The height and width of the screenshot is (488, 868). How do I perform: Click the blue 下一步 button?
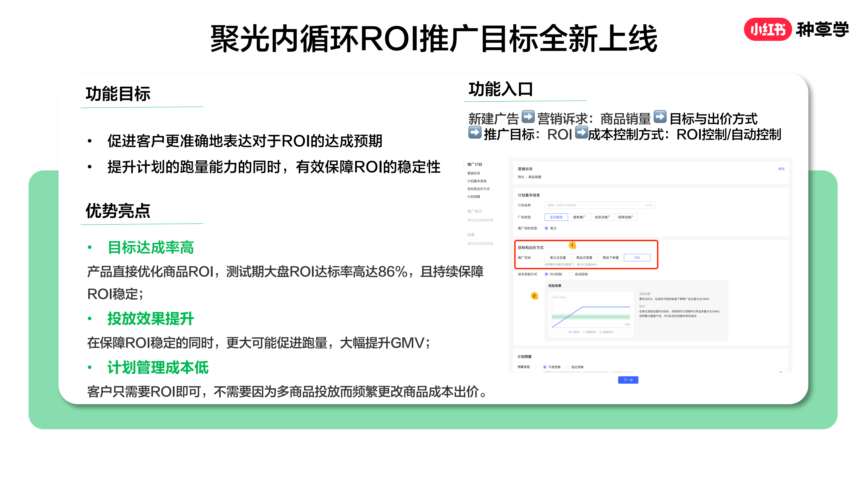coord(628,380)
